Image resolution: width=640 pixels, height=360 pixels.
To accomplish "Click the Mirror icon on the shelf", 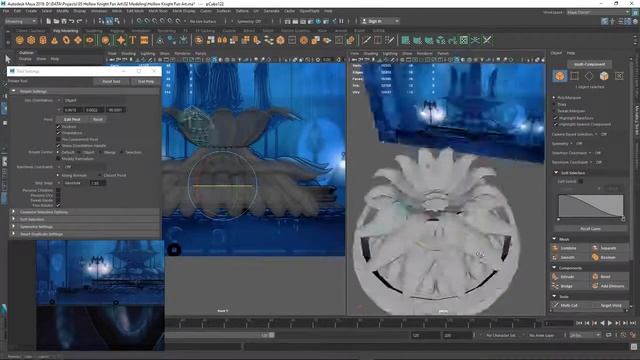I will (x=222, y=40).
